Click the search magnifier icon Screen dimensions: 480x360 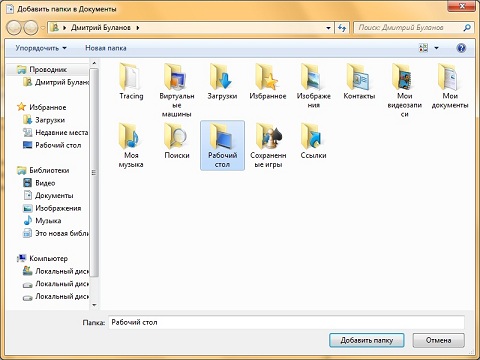click(x=467, y=28)
